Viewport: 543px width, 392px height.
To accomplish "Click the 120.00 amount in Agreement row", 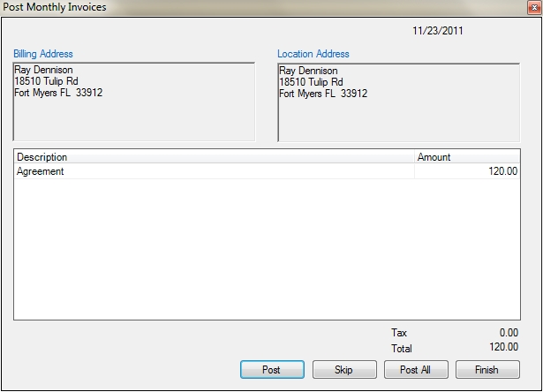I will tap(503, 171).
